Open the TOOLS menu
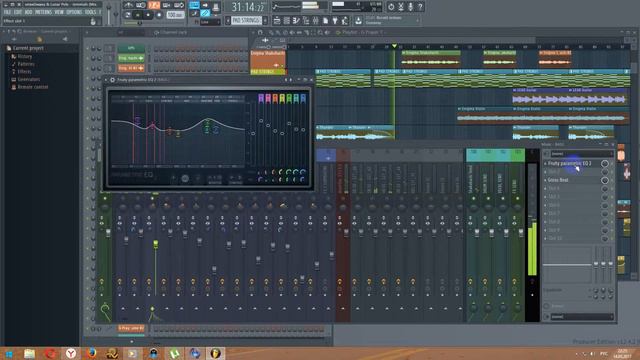Image resolution: width=640 pixels, height=360 pixels. pyautogui.click(x=90, y=12)
